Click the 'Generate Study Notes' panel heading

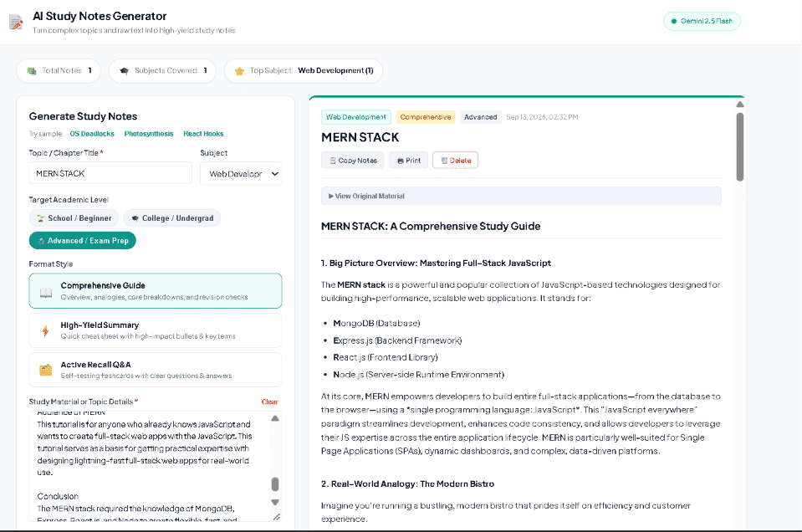point(83,116)
